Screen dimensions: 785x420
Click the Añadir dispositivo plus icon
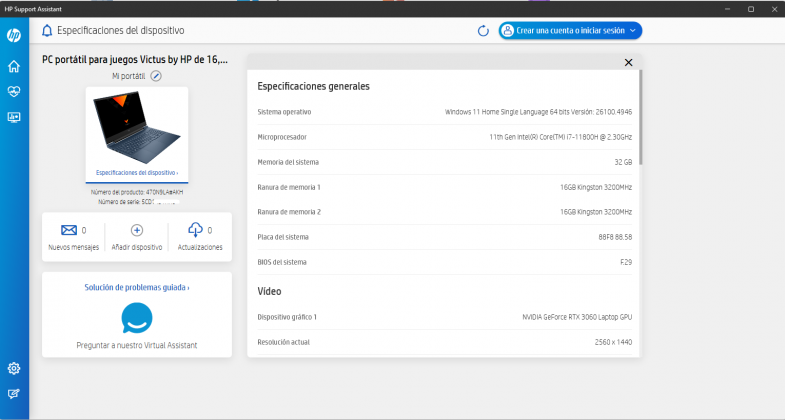pos(137,230)
